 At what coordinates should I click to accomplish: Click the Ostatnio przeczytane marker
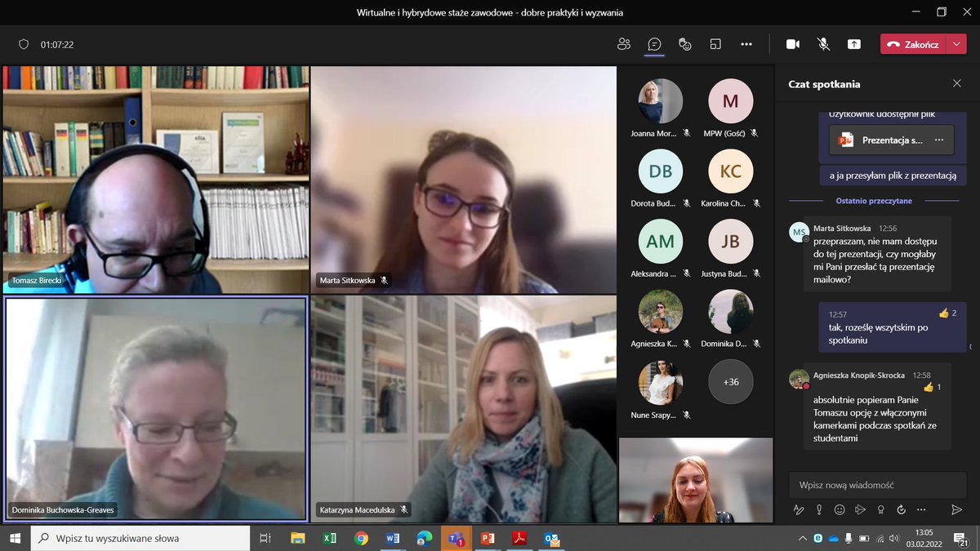[874, 201]
